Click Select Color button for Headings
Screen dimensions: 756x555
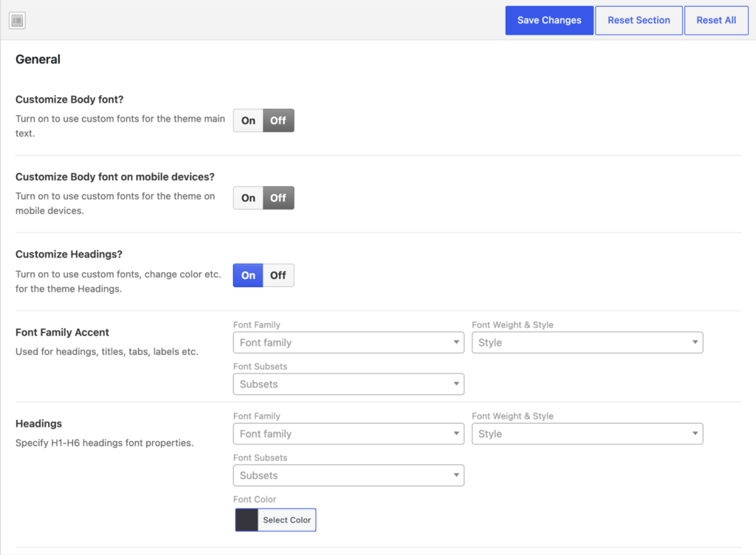287,520
